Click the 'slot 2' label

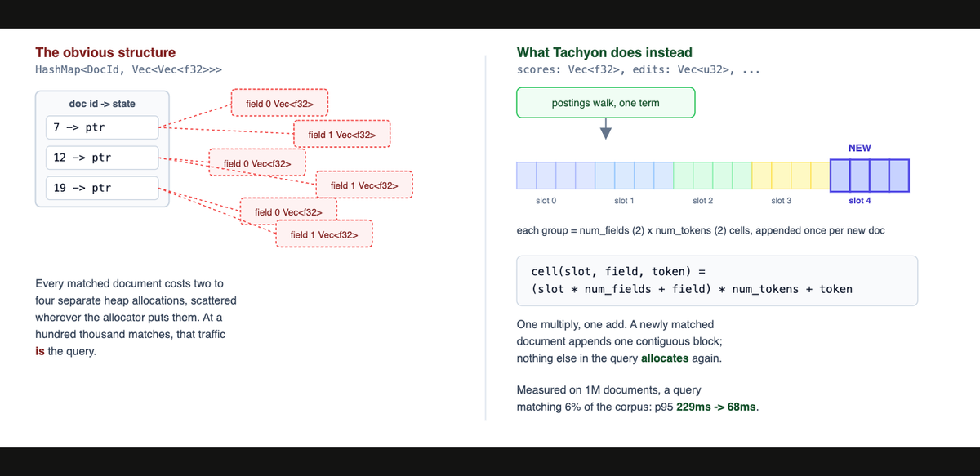(x=703, y=200)
